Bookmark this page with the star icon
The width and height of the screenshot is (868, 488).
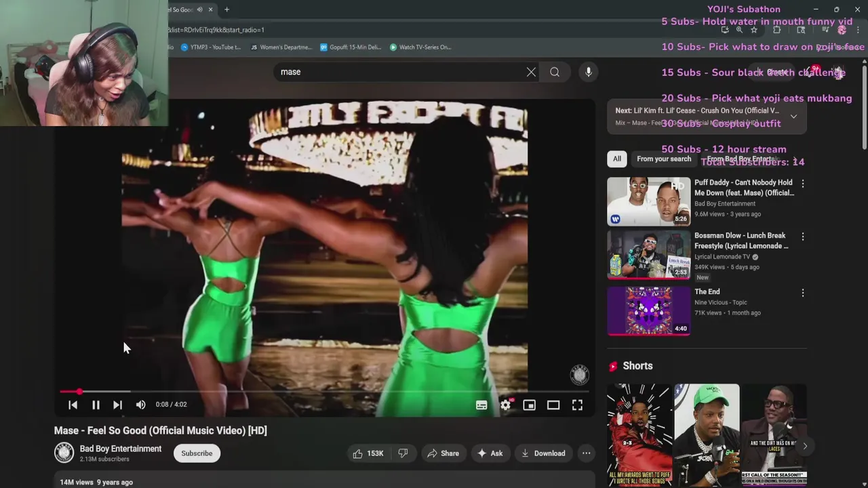(x=753, y=30)
